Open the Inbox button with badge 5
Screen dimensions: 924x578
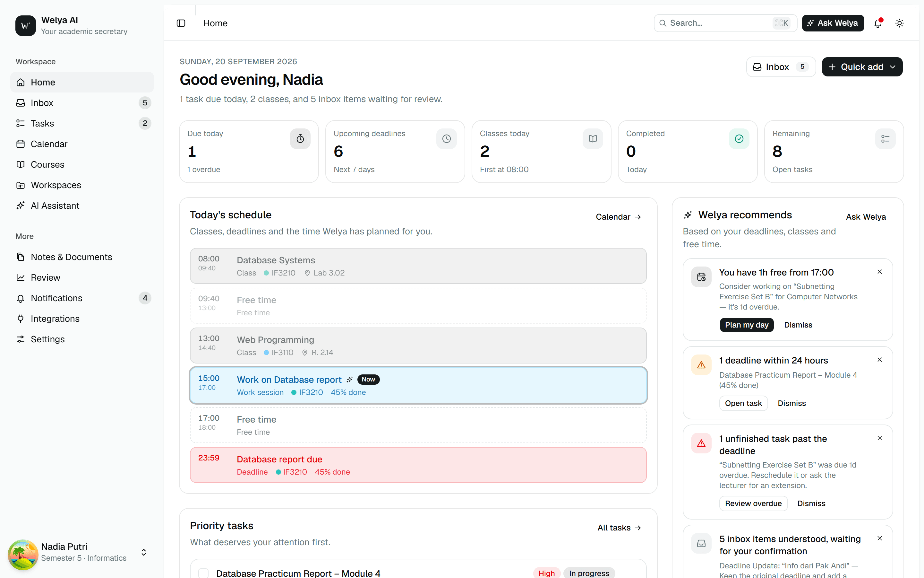coord(781,67)
